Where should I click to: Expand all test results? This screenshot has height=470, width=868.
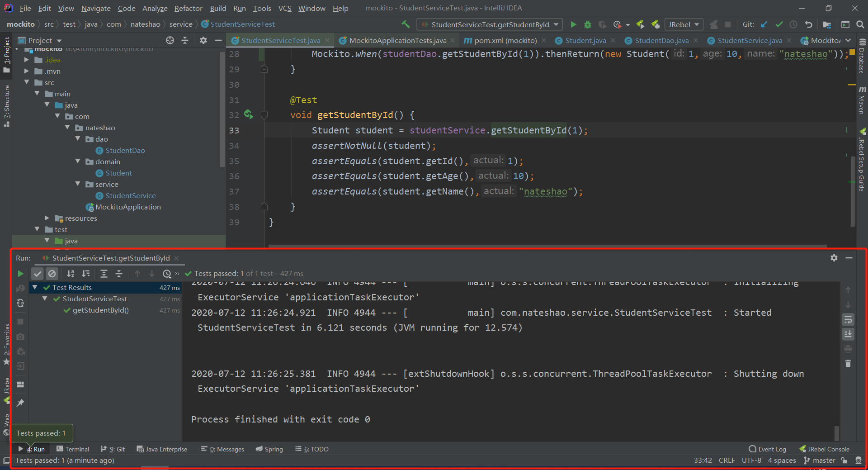[104, 274]
